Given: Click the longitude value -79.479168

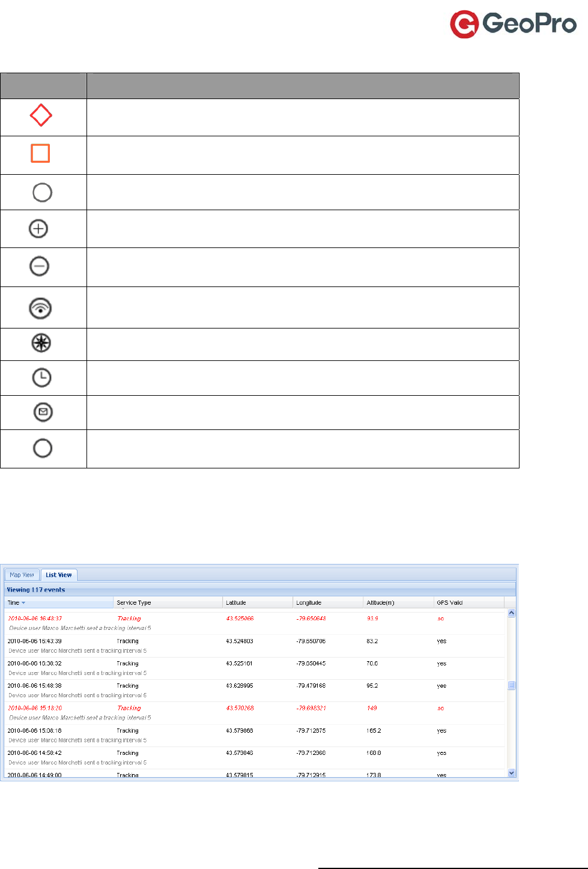Looking at the screenshot, I should tap(311, 686).
